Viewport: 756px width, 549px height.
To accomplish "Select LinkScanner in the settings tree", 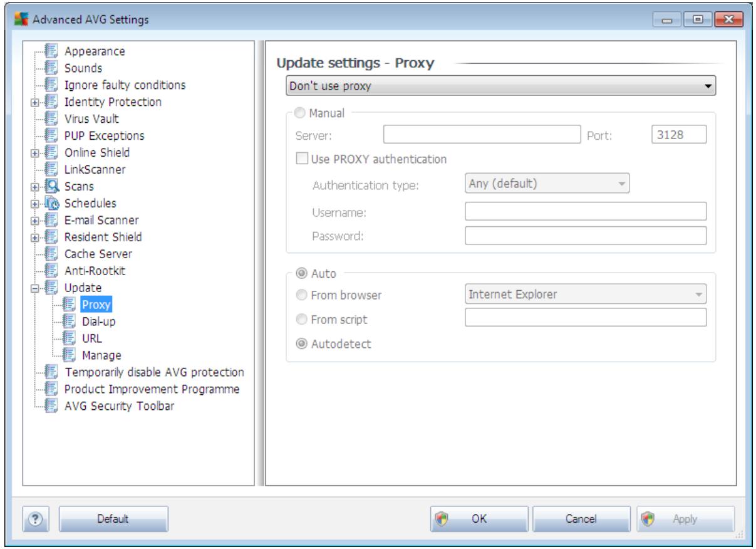I will 95,169.
